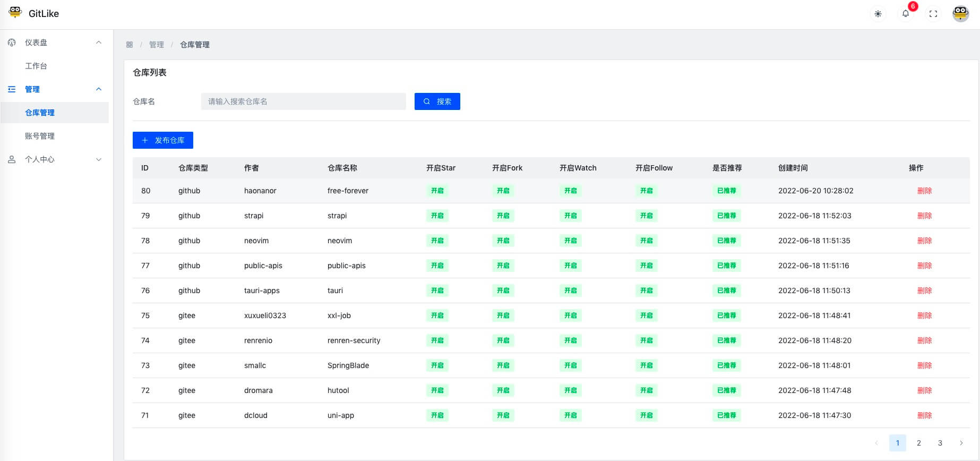Expand the 个人中心 menu chevron

pyautogui.click(x=99, y=159)
